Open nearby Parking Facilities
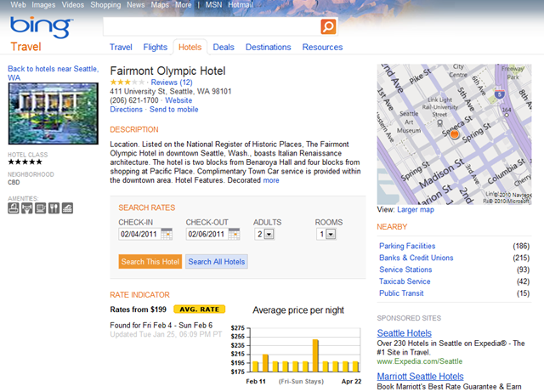 (407, 246)
